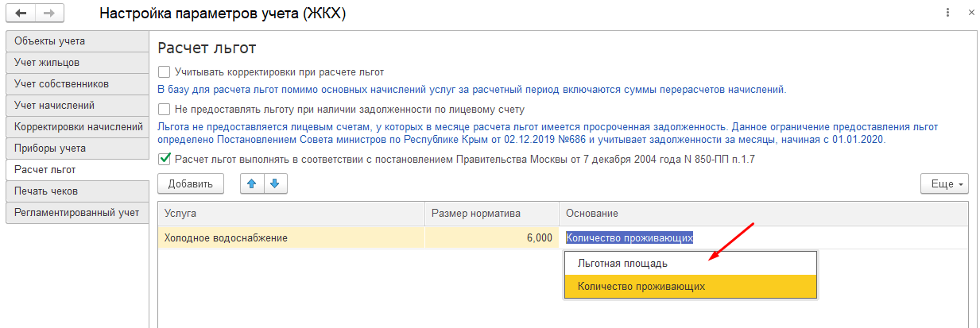Open the three-dot window menu

(948, 14)
